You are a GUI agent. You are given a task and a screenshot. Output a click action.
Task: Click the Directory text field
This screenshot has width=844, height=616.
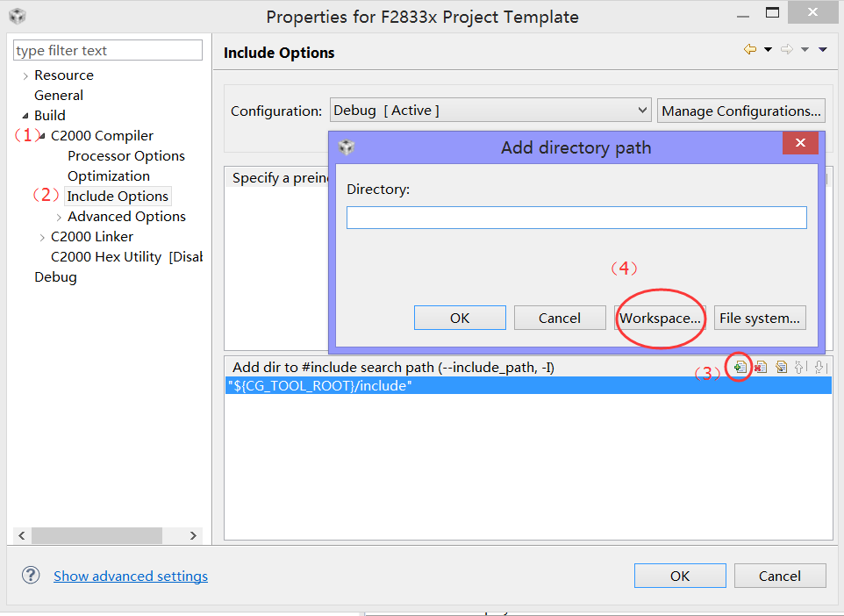[x=576, y=218]
